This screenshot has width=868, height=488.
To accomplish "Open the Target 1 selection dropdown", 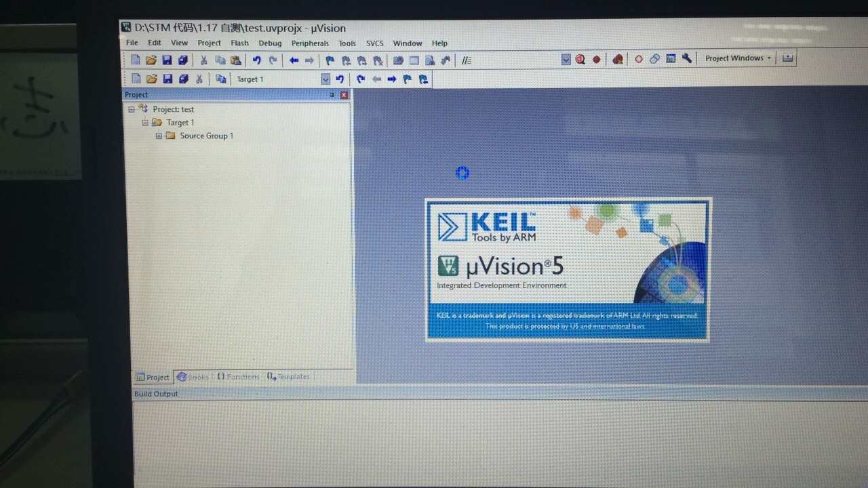I will (x=325, y=79).
